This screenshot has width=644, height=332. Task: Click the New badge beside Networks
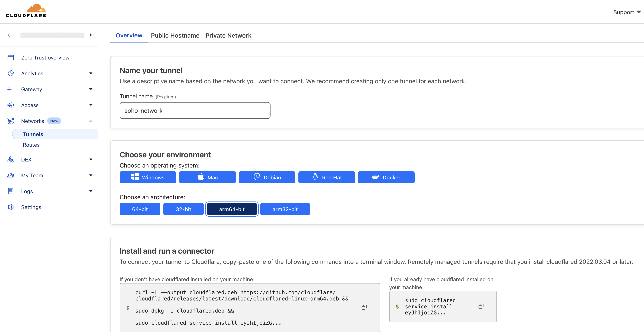(x=54, y=121)
